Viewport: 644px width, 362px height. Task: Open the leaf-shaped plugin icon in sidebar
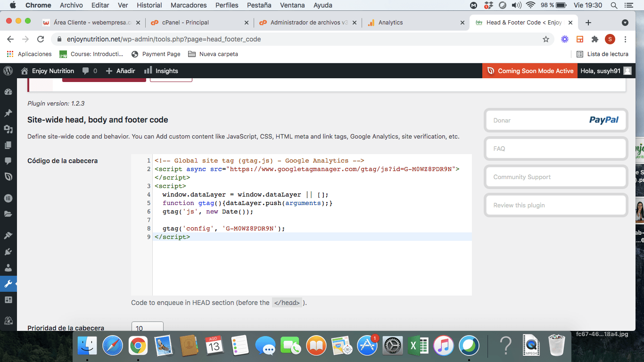click(8, 177)
